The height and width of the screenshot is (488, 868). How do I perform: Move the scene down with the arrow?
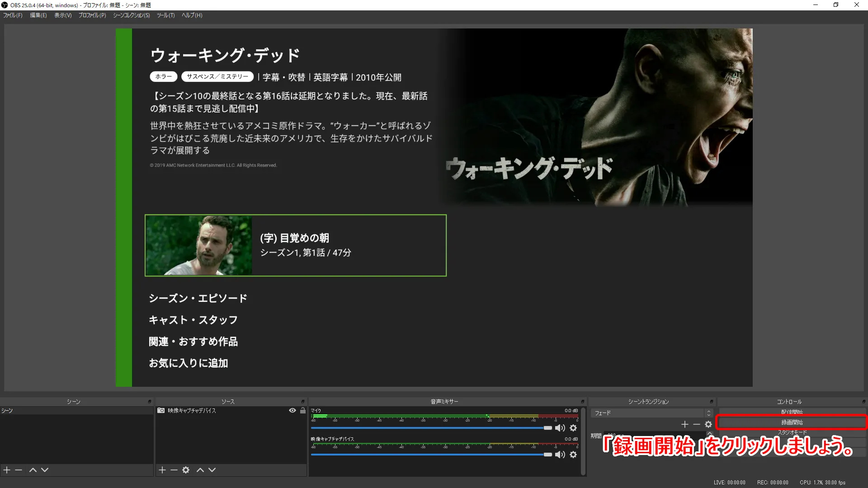[x=45, y=470]
